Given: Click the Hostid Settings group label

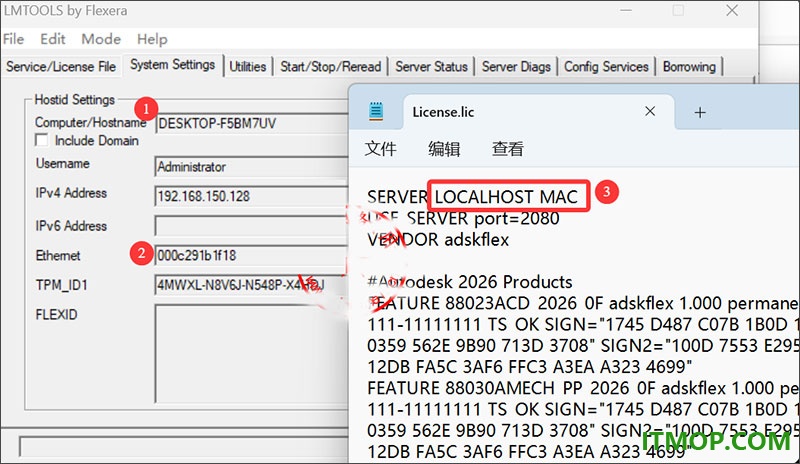Looking at the screenshot, I should [x=74, y=100].
